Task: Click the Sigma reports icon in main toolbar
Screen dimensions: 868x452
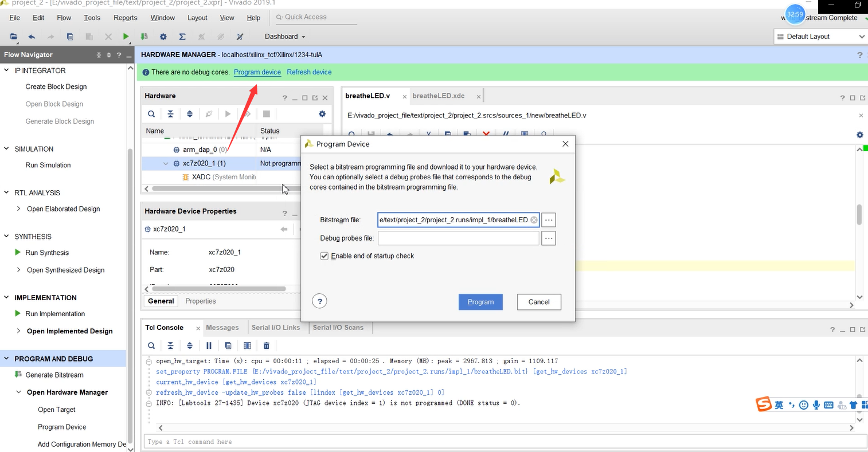Action: (x=182, y=37)
